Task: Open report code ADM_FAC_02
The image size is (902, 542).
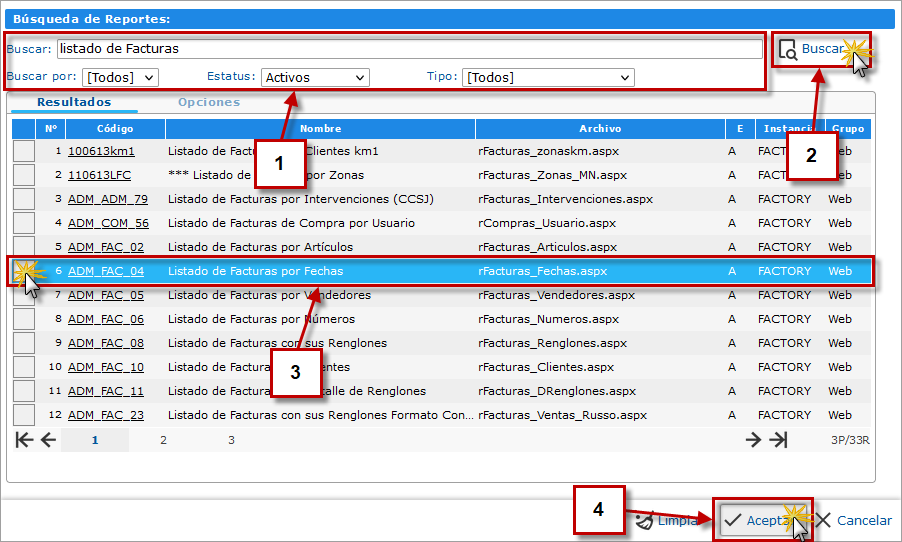Action: [x=106, y=247]
